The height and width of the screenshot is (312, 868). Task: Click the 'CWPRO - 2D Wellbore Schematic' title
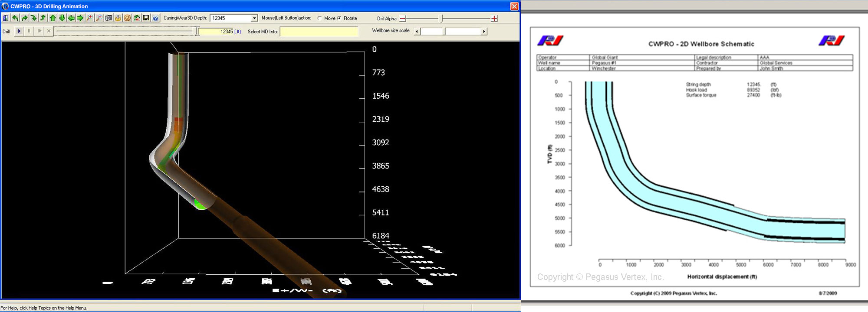click(701, 44)
